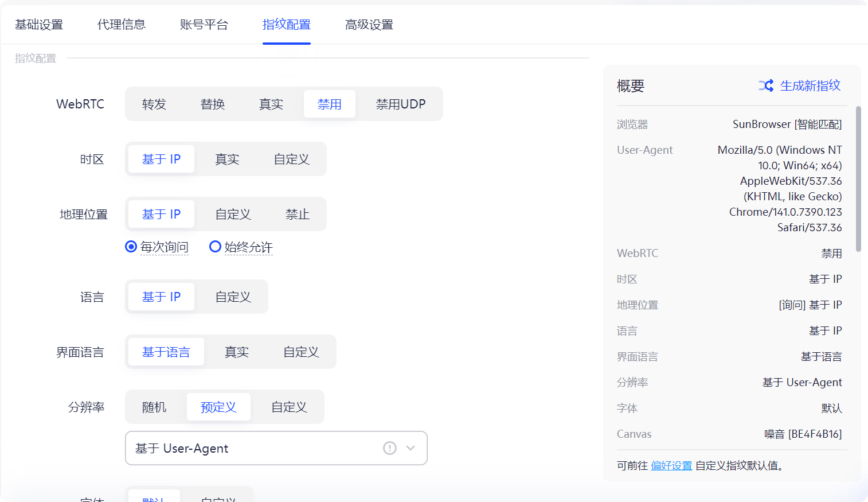This screenshot has width=868, height=502.
Task: Switch to the 基础设置 tab
Action: [x=38, y=25]
